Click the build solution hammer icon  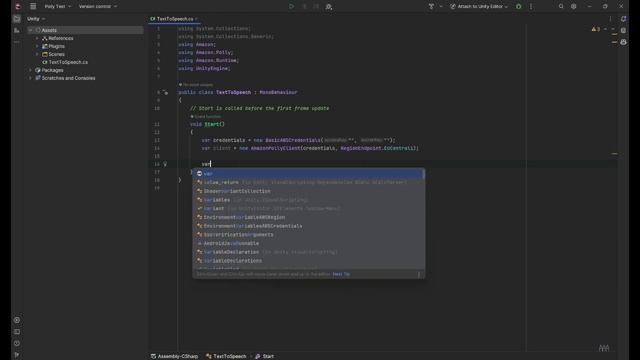tap(431, 7)
